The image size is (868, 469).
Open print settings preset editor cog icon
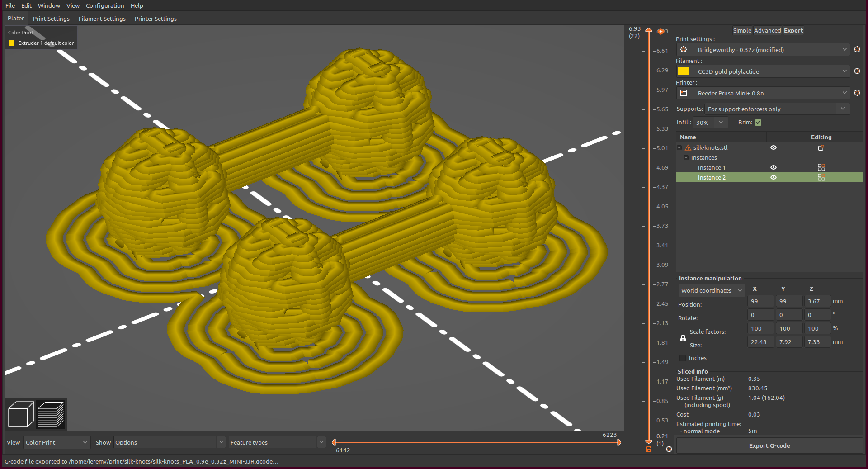point(857,49)
